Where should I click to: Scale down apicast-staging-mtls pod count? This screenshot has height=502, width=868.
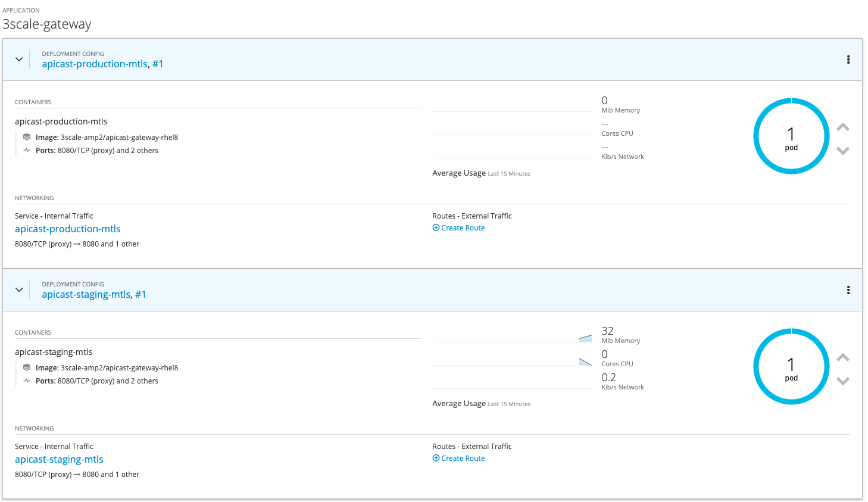(842, 381)
